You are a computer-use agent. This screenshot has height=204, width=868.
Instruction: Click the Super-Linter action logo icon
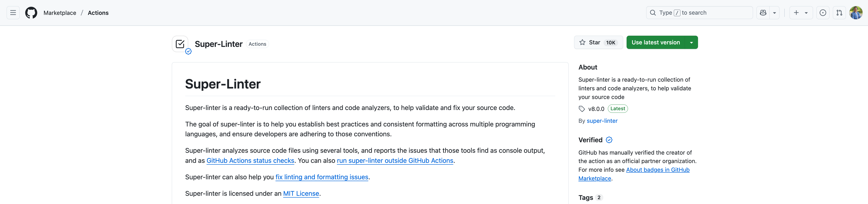tap(180, 44)
